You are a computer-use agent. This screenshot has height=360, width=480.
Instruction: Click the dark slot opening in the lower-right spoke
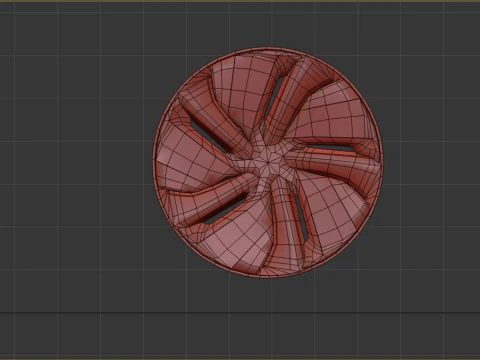(302, 217)
